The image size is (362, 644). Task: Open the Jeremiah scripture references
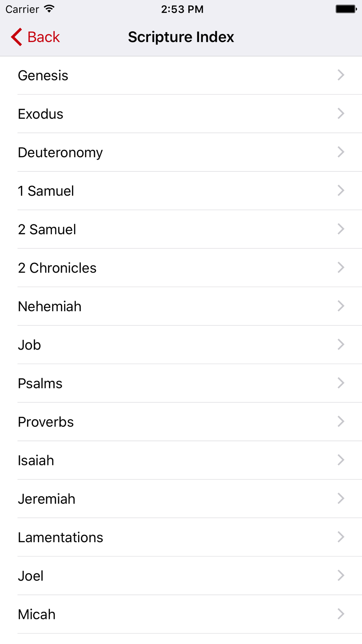pyautogui.click(x=181, y=499)
